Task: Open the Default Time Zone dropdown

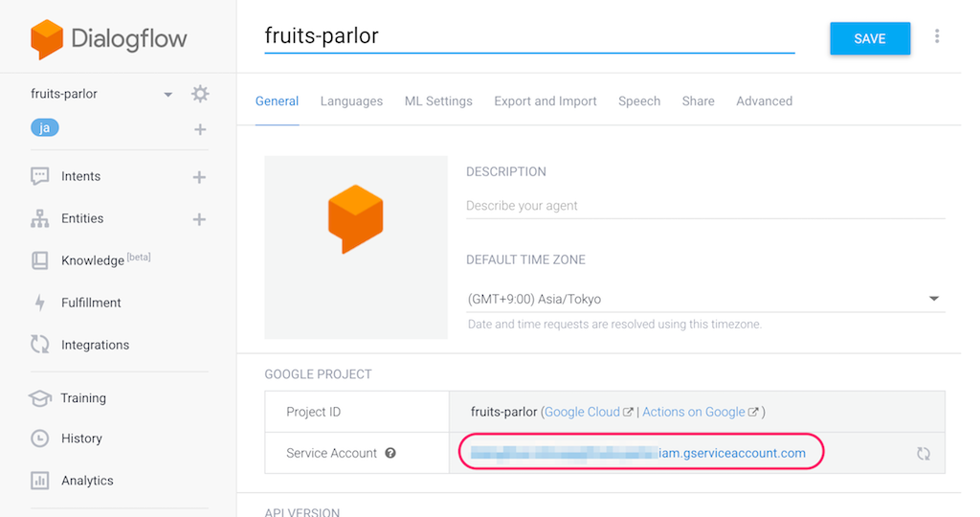Action: point(705,299)
